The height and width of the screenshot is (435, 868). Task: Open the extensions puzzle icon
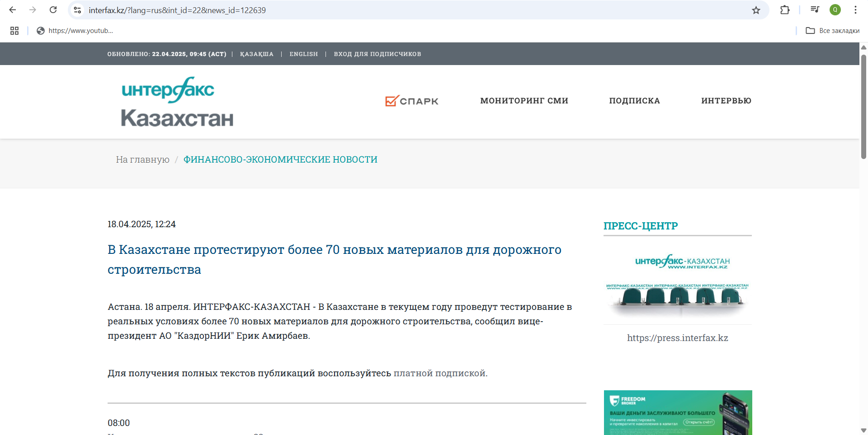[785, 10]
